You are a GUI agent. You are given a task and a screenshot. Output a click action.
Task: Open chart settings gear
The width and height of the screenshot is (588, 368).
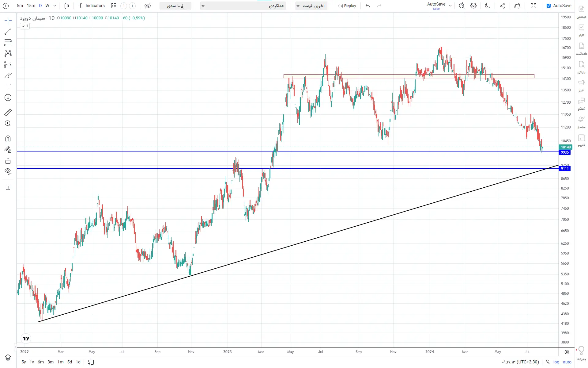tap(473, 6)
